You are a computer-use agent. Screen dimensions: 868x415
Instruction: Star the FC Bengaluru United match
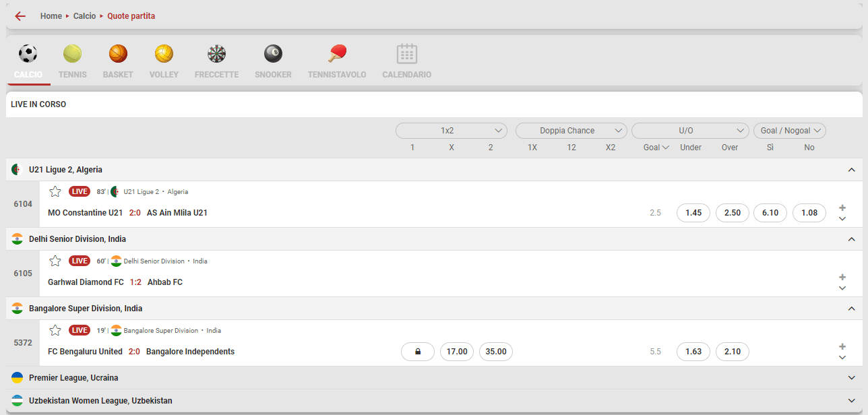click(55, 330)
